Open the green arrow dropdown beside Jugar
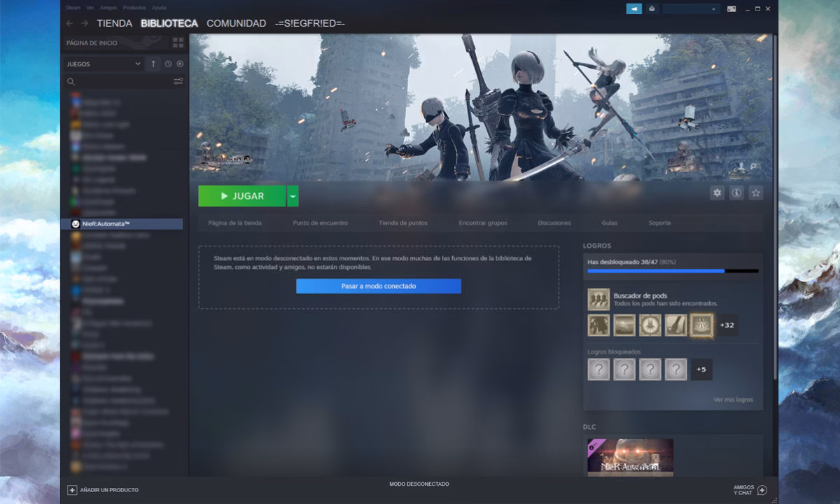840x504 pixels. [x=293, y=196]
